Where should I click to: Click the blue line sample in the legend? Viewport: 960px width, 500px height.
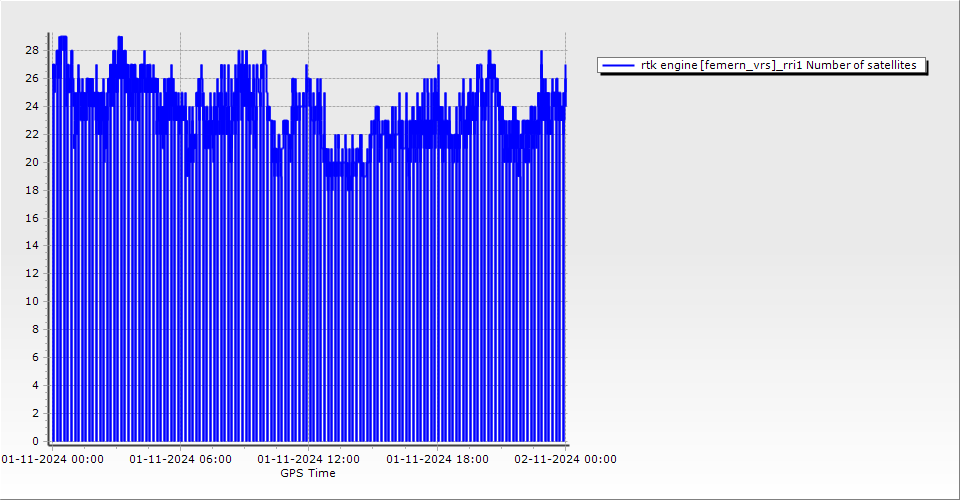coord(619,65)
